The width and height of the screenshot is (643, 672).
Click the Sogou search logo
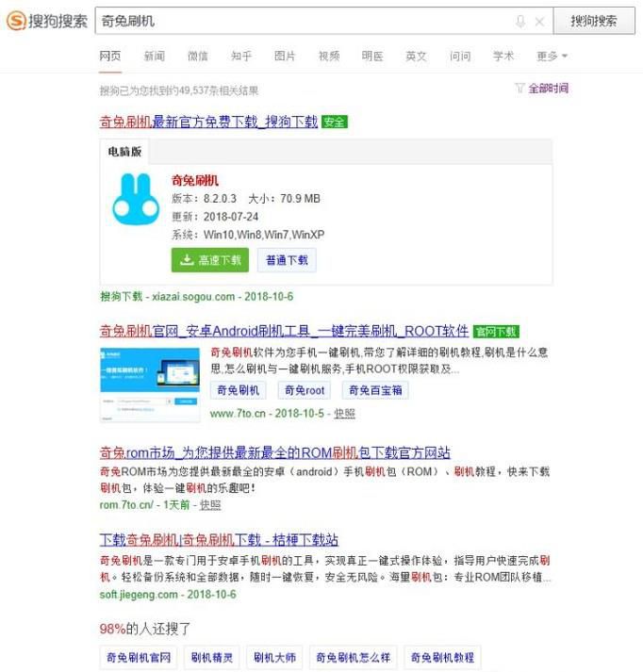[x=47, y=21]
